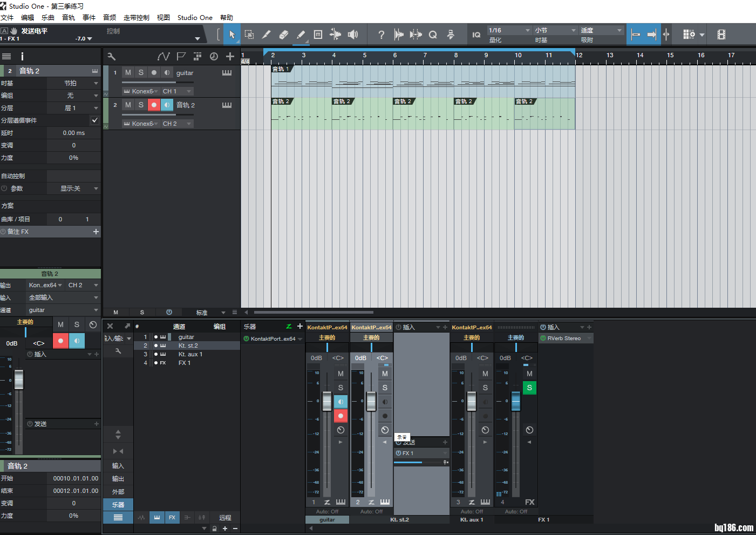Toggle autoscroll button in toolbar

tap(652, 35)
